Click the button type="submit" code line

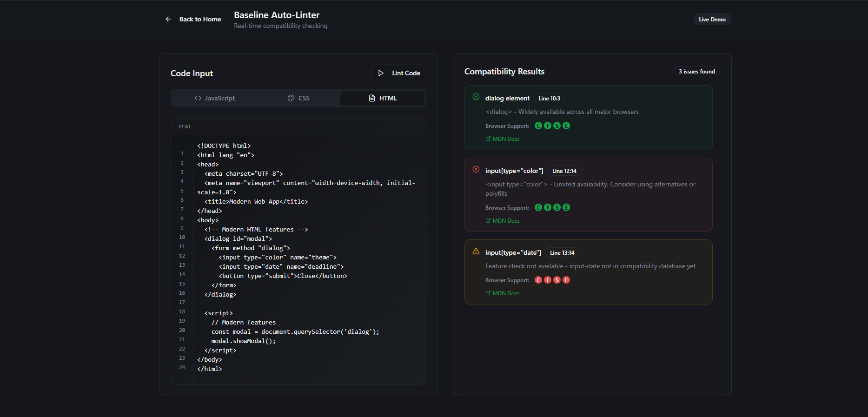tap(283, 276)
